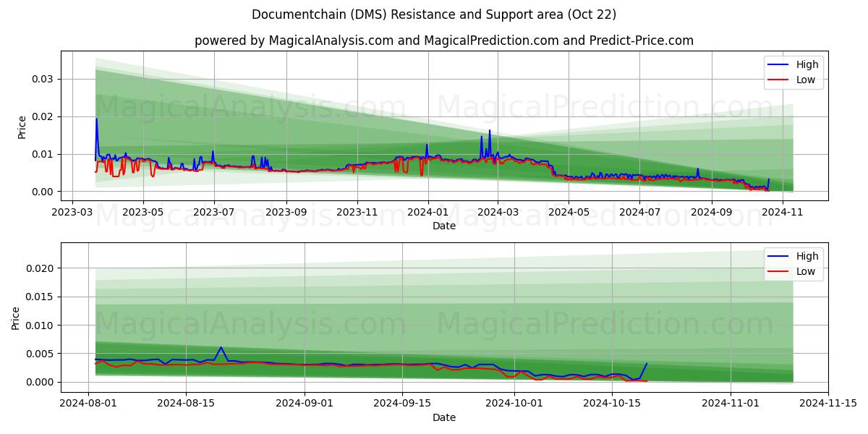Click the 'Price' y-axis label of the top chart
The image size is (868, 434).
click(22, 126)
